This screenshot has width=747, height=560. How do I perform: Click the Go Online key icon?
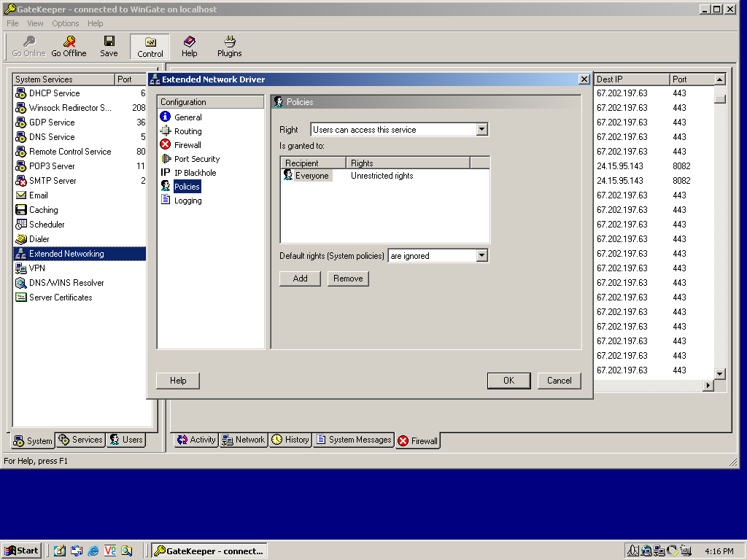coord(29,42)
